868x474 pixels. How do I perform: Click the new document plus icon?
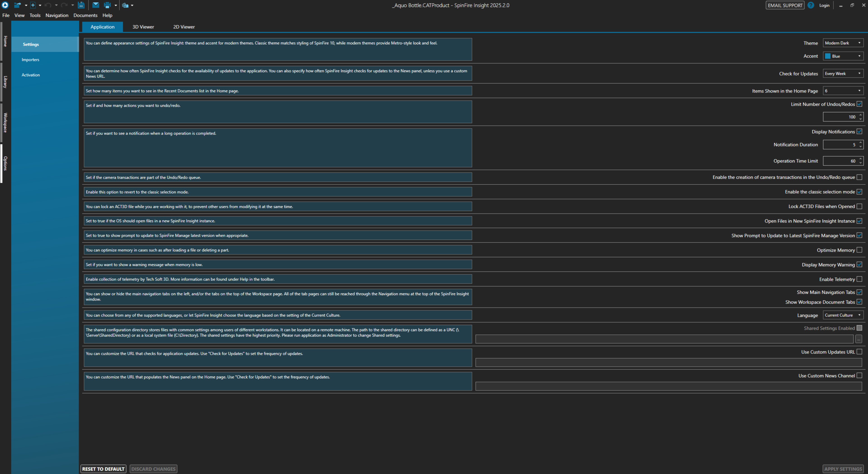pyautogui.click(x=33, y=5)
